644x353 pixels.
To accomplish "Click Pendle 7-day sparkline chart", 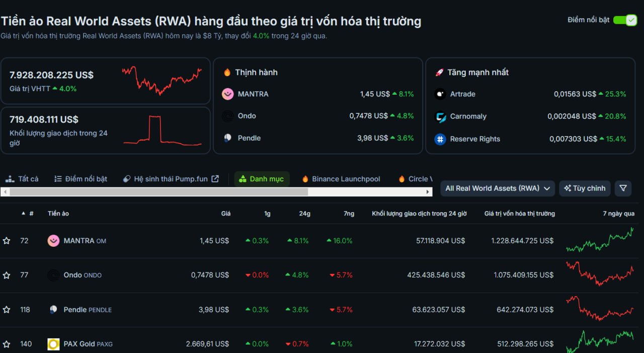I will coord(600,308).
